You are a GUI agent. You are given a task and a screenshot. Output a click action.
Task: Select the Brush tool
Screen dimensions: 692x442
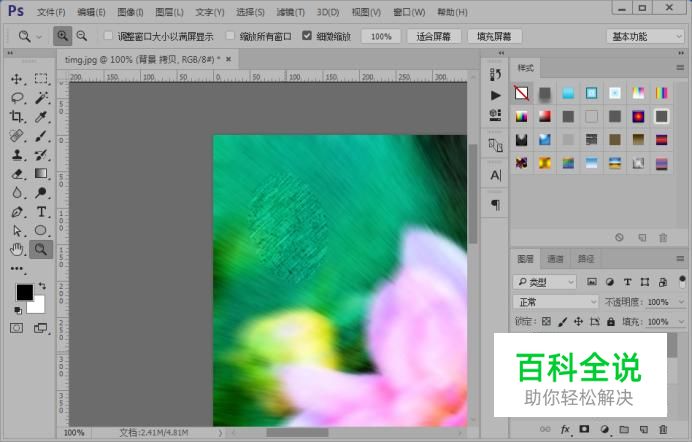(x=41, y=135)
